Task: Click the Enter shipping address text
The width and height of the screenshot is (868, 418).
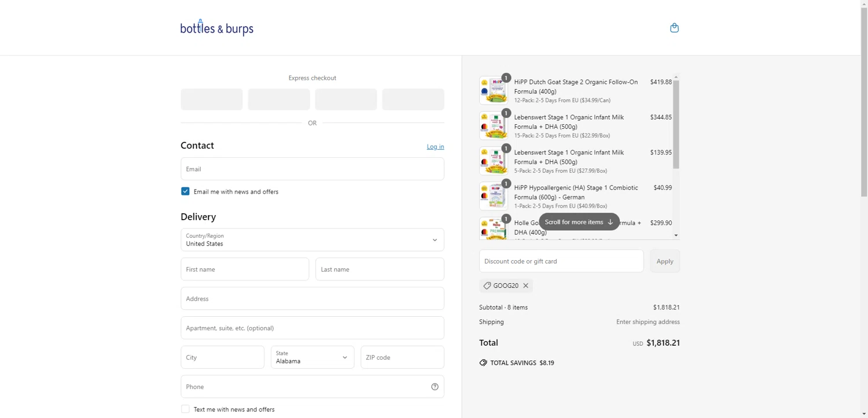Action: point(648,322)
